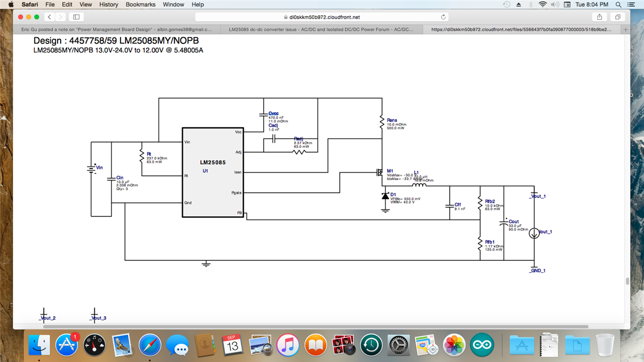
Task: Show all tabs overview button
Action: pyautogui.click(x=618, y=17)
